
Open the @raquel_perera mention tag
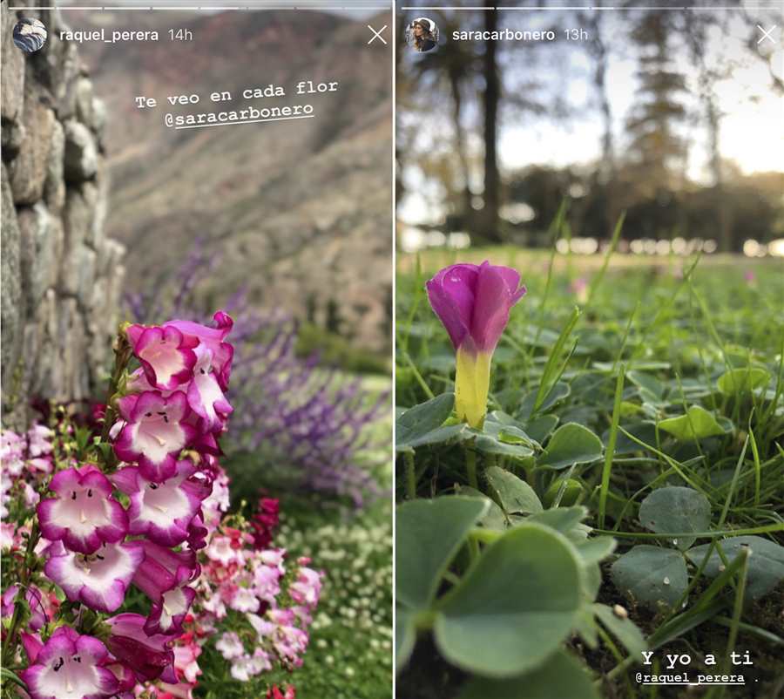(690, 678)
